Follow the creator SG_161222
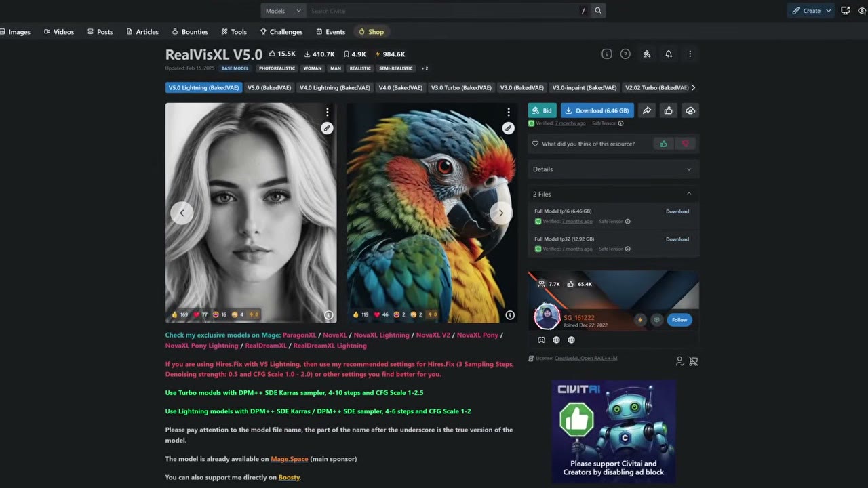The width and height of the screenshot is (868, 488). pos(679,320)
